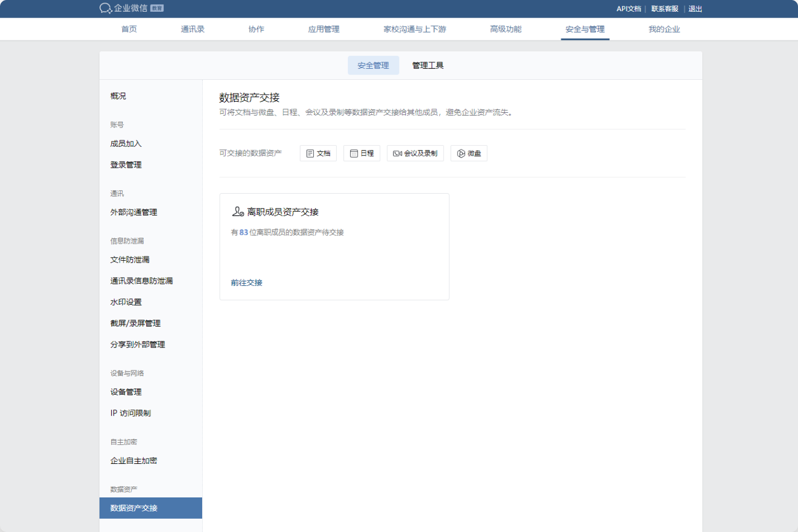Screen dimensions: 798x532
Task: Select the 安全管理 tab
Action: click(x=373, y=65)
